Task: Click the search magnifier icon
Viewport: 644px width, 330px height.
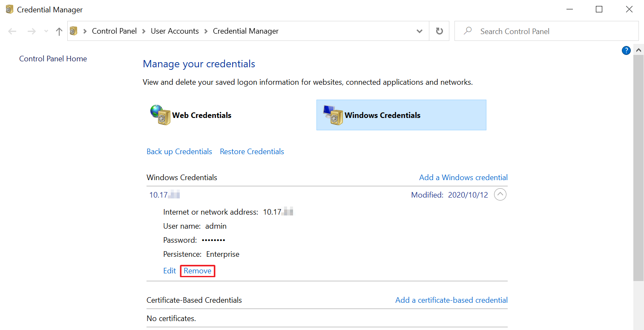Action: coord(468,31)
